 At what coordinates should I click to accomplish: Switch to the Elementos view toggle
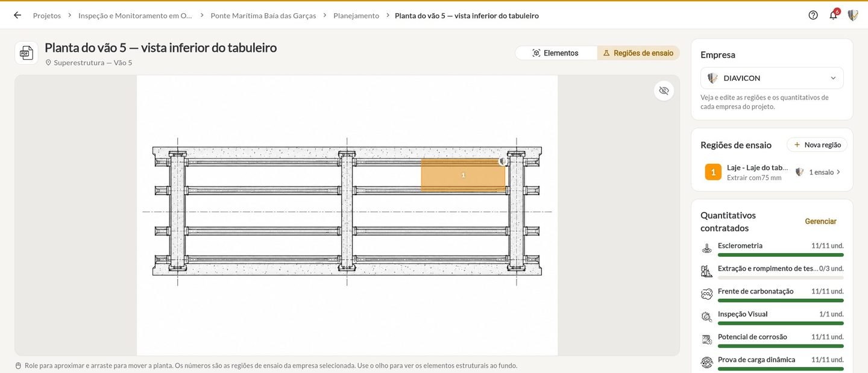556,53
